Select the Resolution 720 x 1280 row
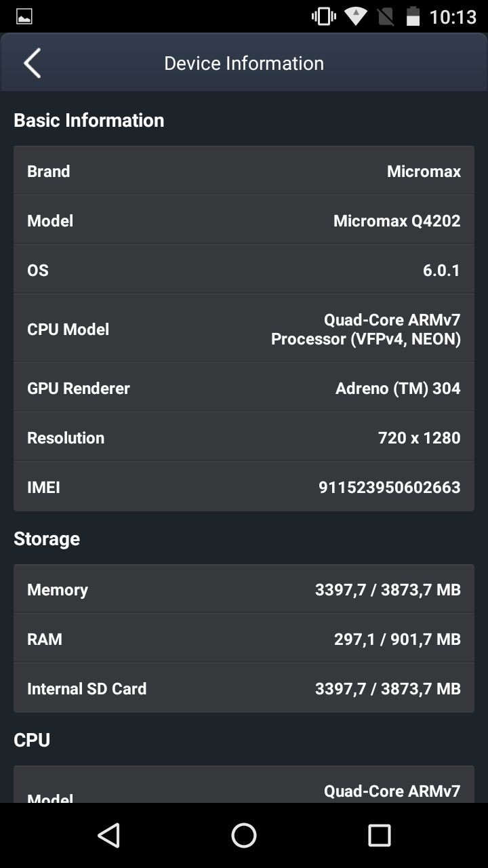The height and width of the screenshot is (868, 488). (x=244, y=437)
